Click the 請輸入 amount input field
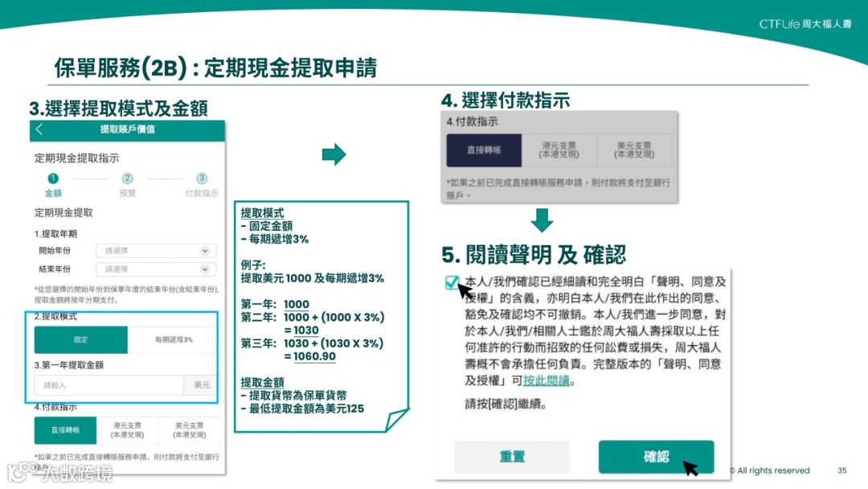The image size is (868, 489). click(108, 386)
